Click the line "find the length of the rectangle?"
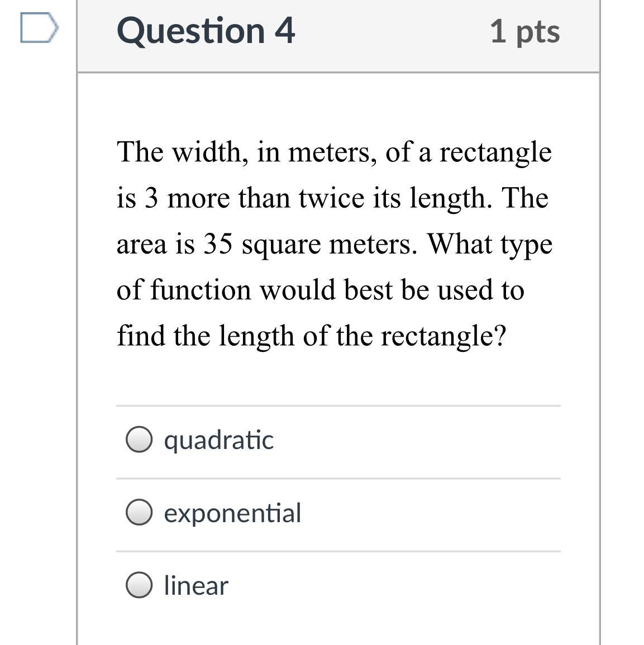 (311, 336)
